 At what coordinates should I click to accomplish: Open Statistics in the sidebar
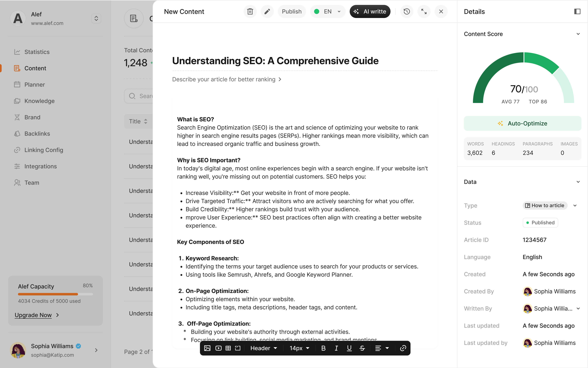coord(32,52)
